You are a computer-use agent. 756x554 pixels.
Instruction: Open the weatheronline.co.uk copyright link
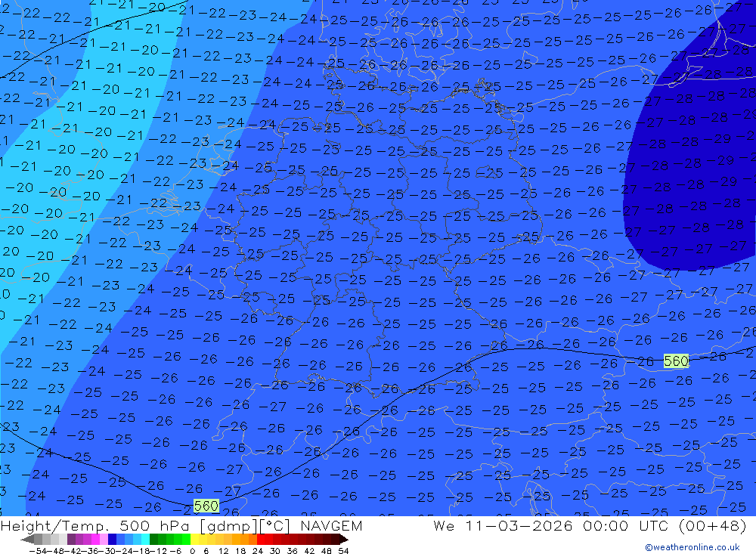click(692, 547)
